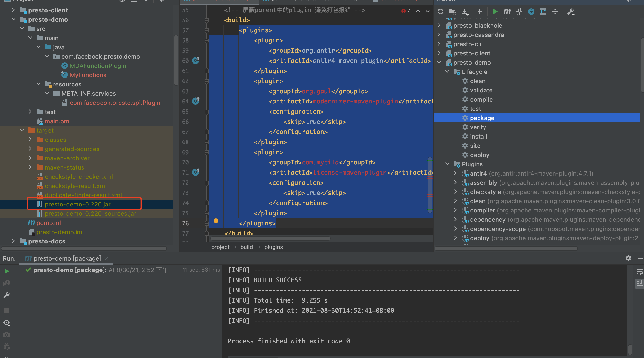644x358 pixels.
Task: Select install lifecycle goal in Maven panel
Action: [x=478, y=137]
